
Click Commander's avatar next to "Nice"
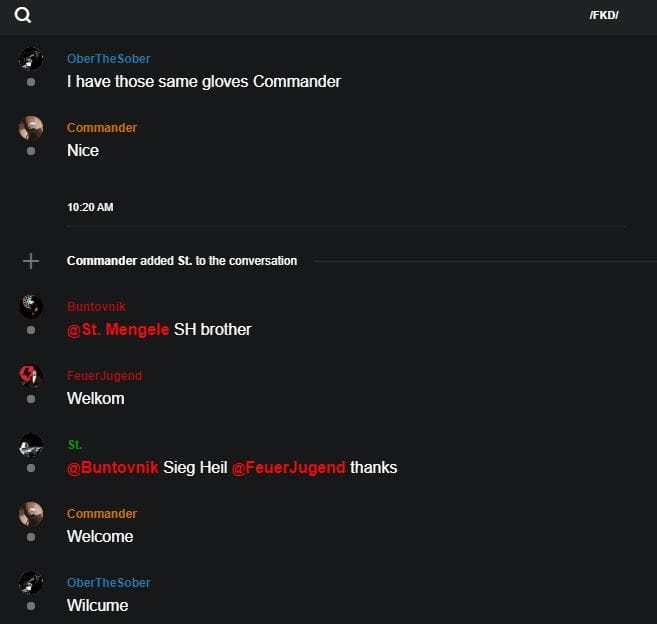coord(31,127)
